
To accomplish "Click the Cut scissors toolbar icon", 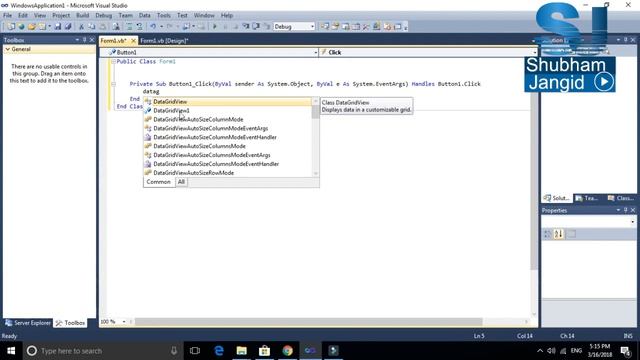I will point(81,27).
